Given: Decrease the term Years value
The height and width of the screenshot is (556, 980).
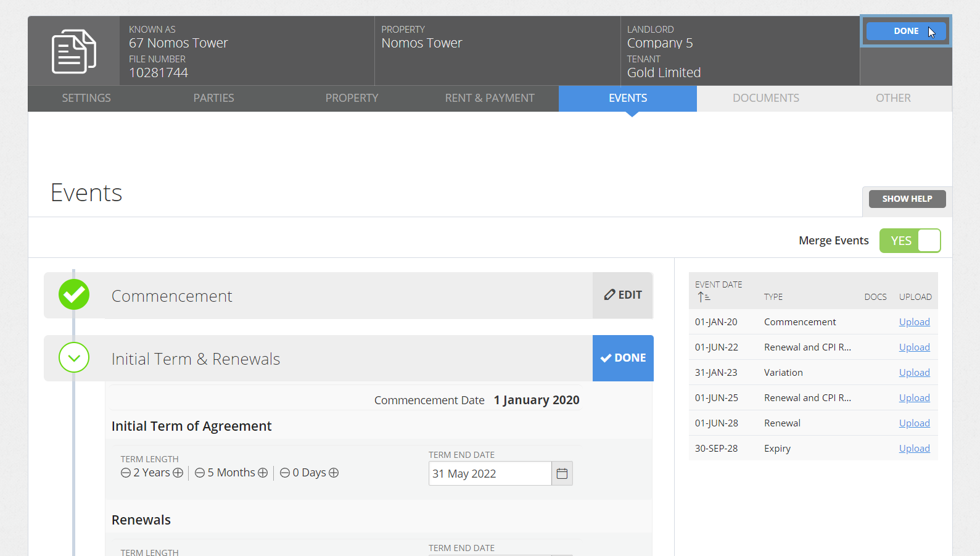Looking at the screenshot, I should tap(126, 473).
